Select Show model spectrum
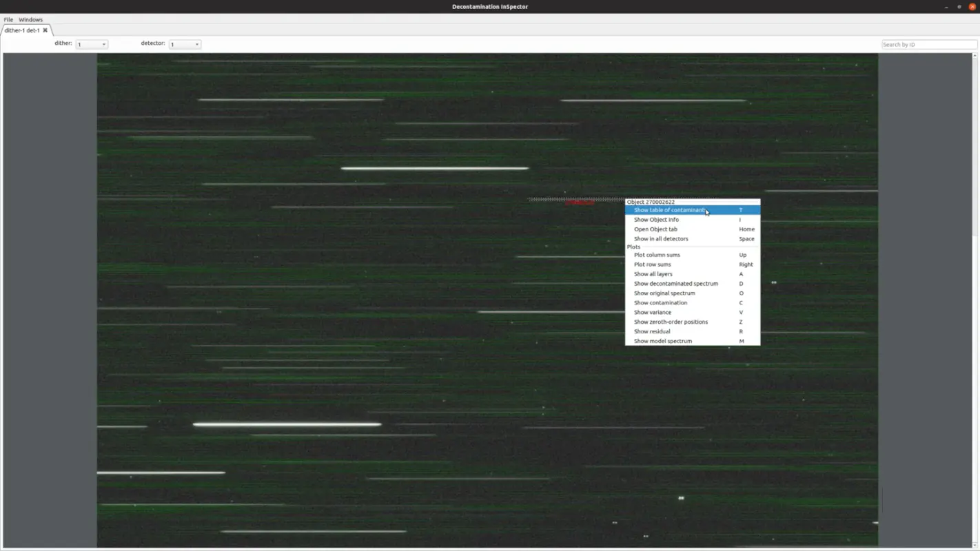 pyautogui.click(x=663, y=342)
